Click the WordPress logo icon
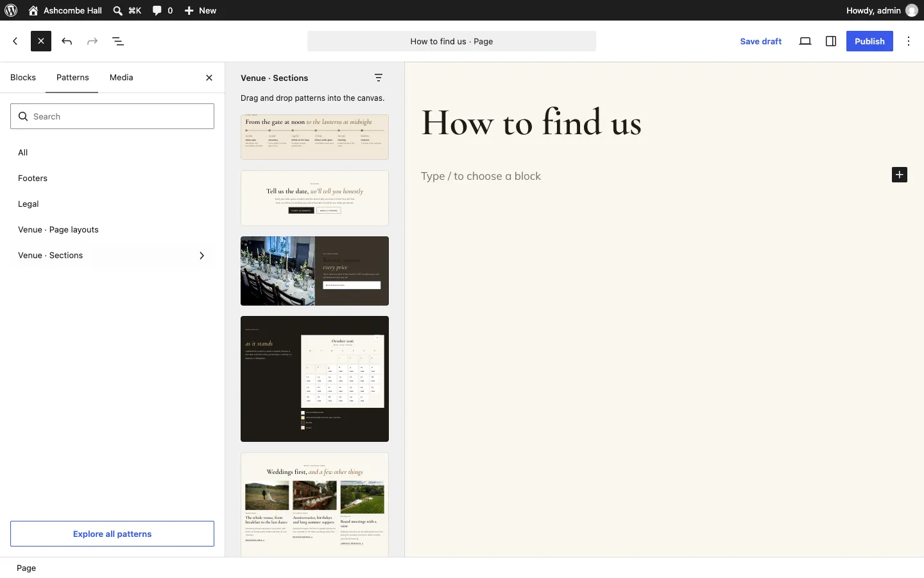Image resolution: width=924 pixels, height=578 pixels. (11, 10)
